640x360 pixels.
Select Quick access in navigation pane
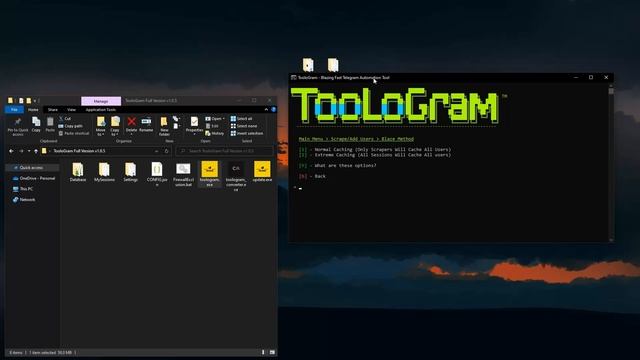tap(31, 168)
